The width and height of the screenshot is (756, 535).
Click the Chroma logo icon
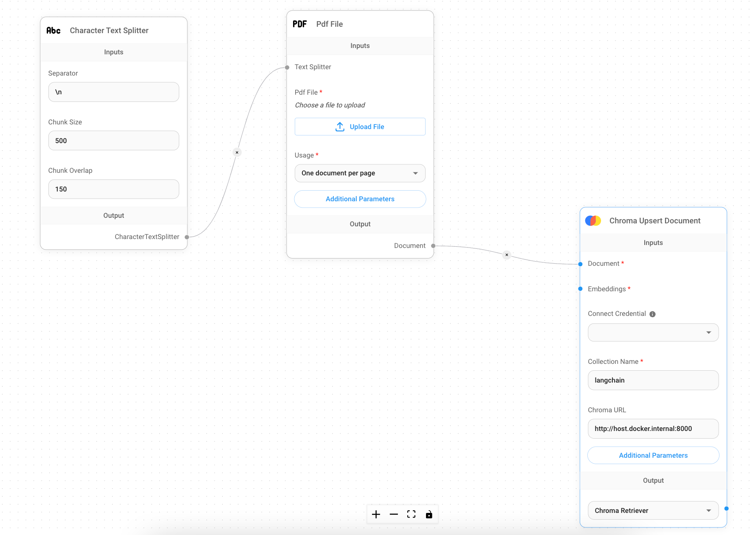[593, 221]
